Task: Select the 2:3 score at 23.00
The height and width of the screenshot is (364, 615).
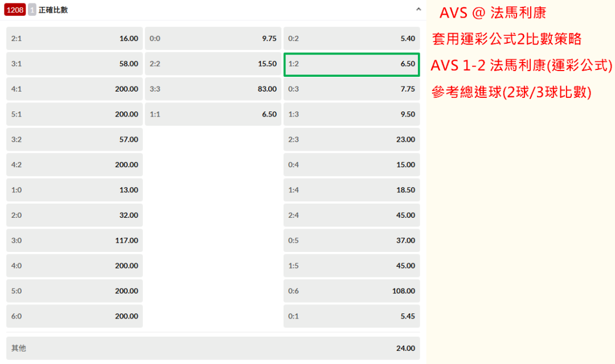Action: tap(351, 139)
